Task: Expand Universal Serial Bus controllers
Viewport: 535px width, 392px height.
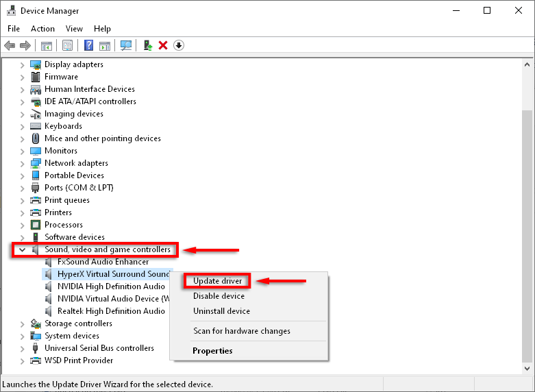Action: pyautogui.click(x=22, y=349)
